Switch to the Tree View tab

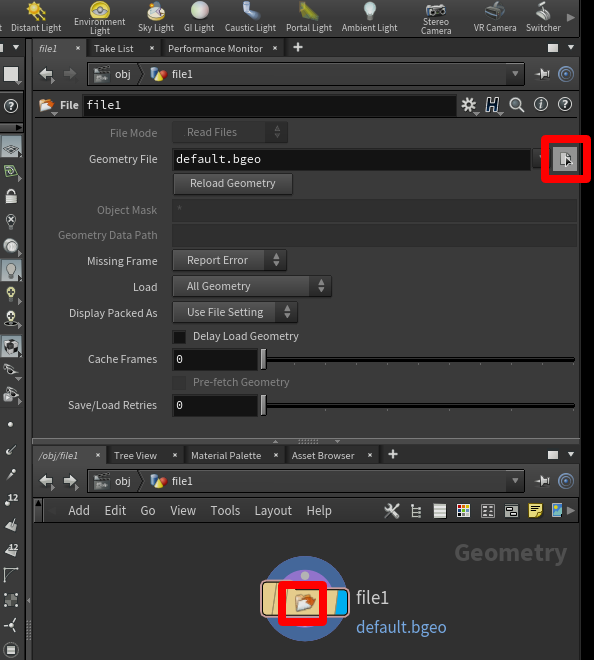coord(135,456)
